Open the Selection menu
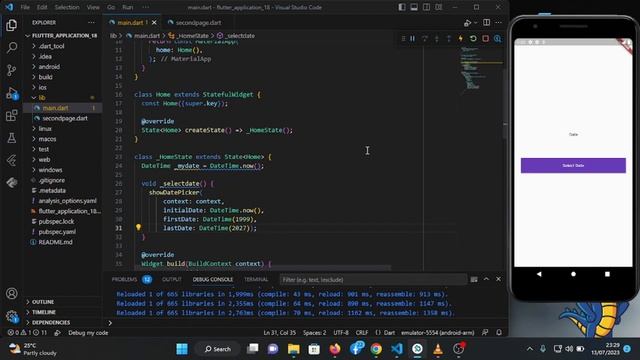 coord(67,7)
